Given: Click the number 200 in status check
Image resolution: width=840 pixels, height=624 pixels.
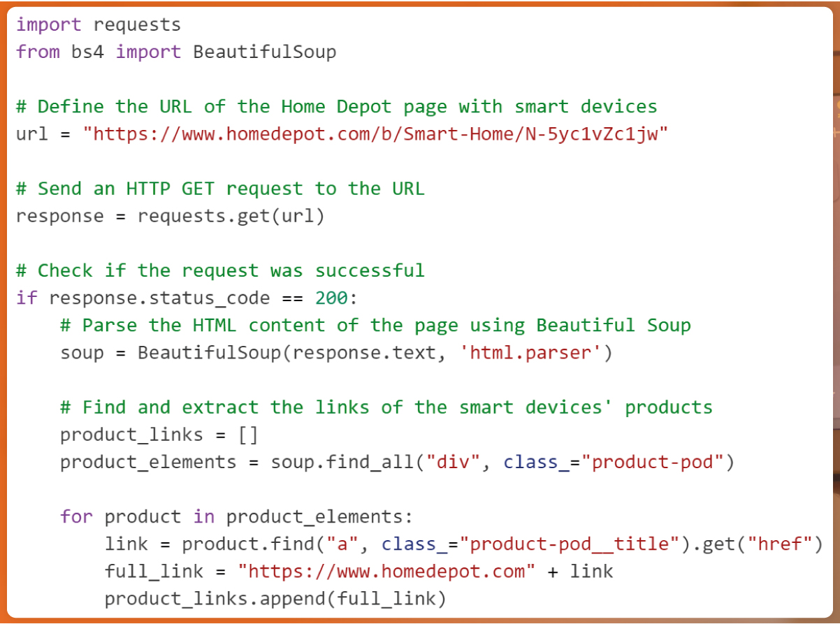Looking at the screenshot, I should point(331,298).
